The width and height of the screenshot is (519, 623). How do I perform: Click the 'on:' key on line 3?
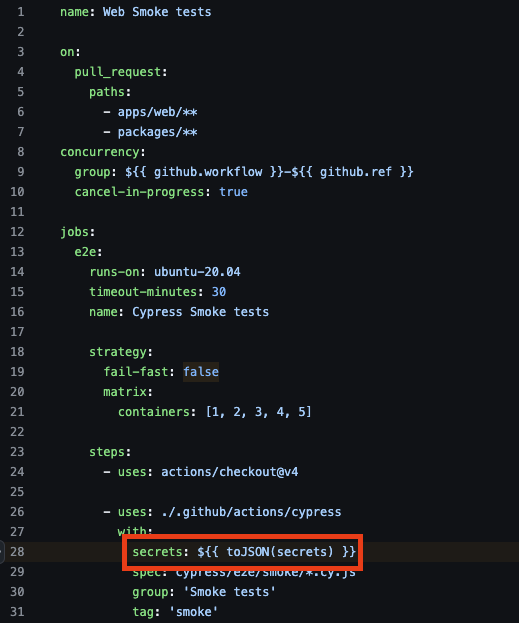(70, 52)
